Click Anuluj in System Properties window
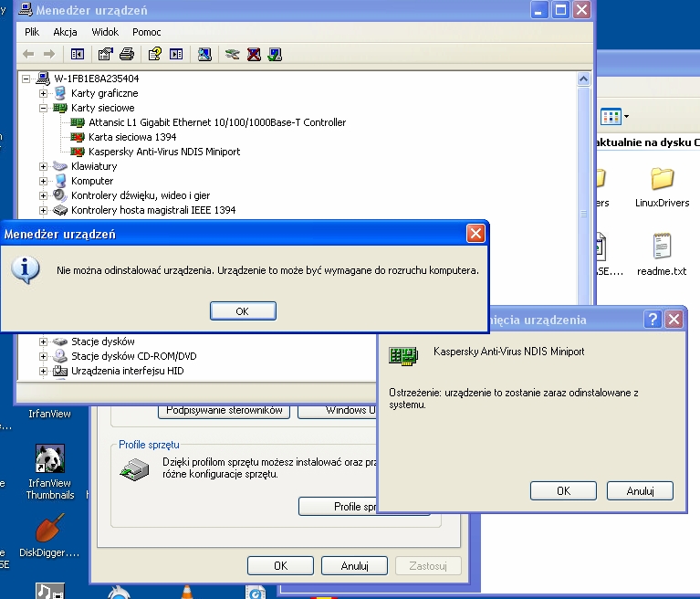The height and width of the screenshot is (599, 700). [354, 566]
